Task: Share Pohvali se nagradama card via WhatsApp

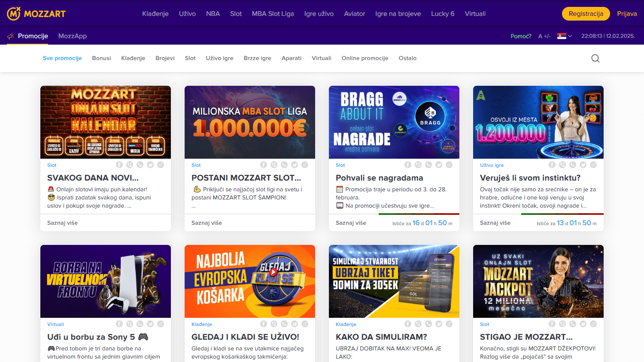Action: coord(428,165)
